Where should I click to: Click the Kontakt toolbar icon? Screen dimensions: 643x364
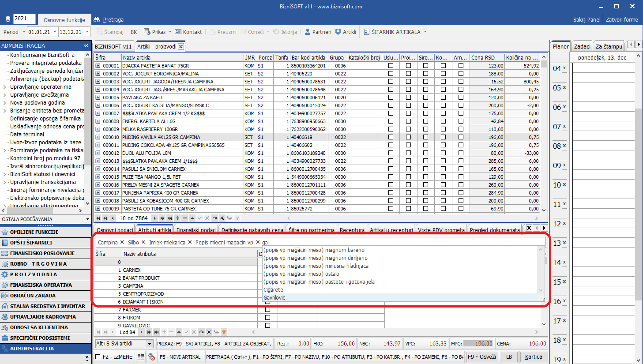tap(188, 32)
